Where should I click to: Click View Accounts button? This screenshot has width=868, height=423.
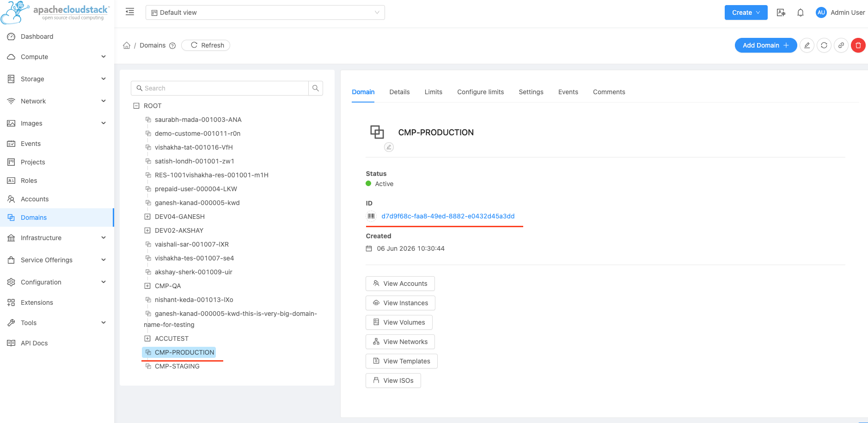pyautogui.click(x=400, y=284)
